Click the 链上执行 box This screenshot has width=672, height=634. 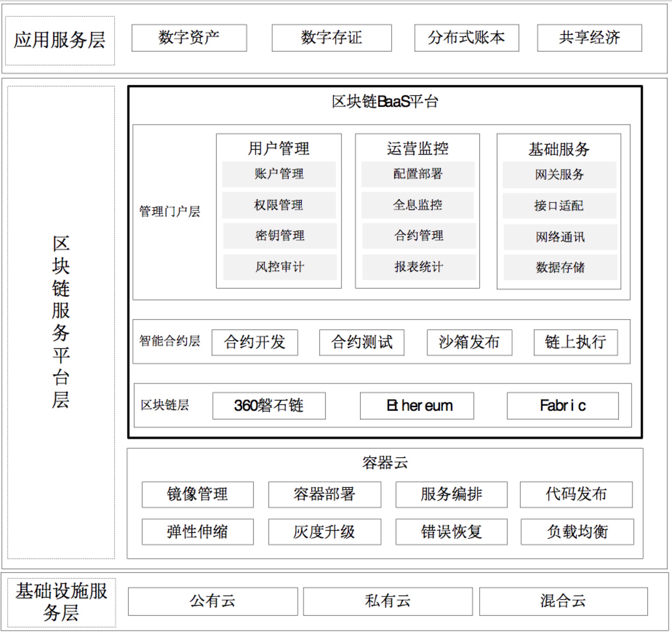(x=576, y=342)
